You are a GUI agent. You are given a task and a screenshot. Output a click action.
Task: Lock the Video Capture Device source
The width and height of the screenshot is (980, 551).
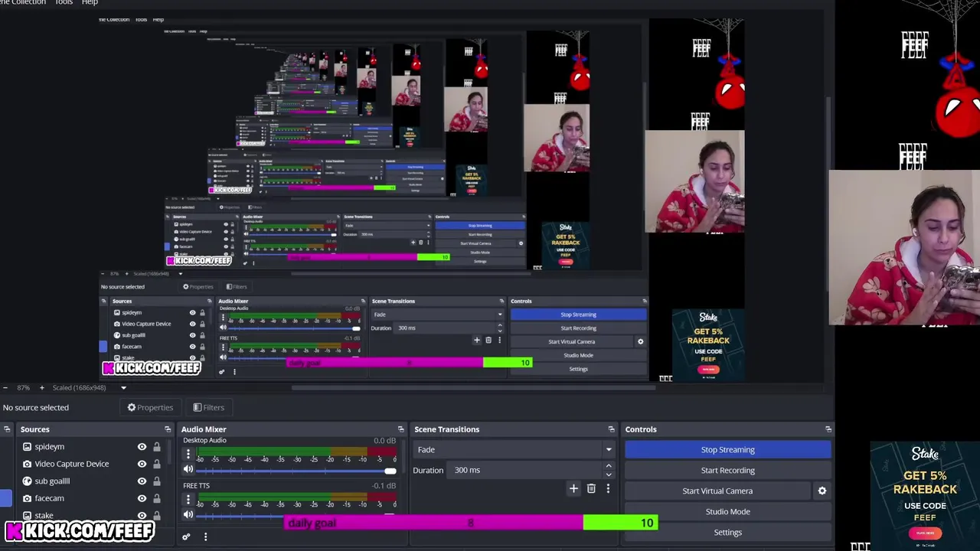(x=157, y=464)
